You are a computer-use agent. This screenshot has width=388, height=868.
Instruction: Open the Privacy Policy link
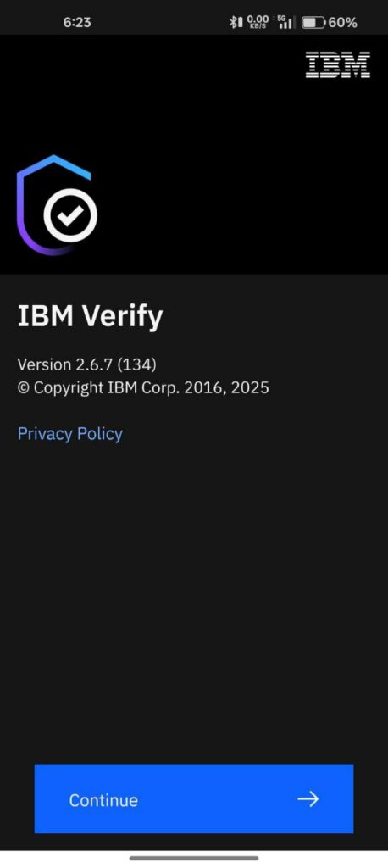[70, 433]
